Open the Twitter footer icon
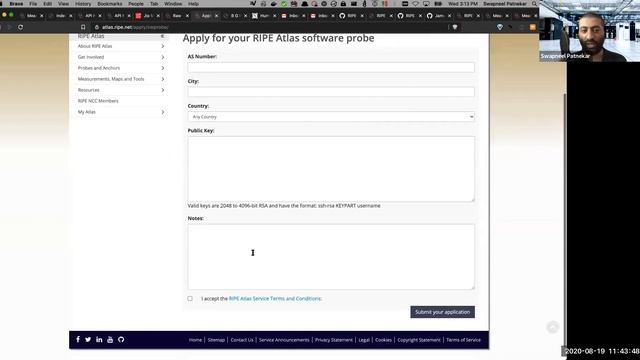This screenshot has width=640, height=360. (x=88, y=340)
